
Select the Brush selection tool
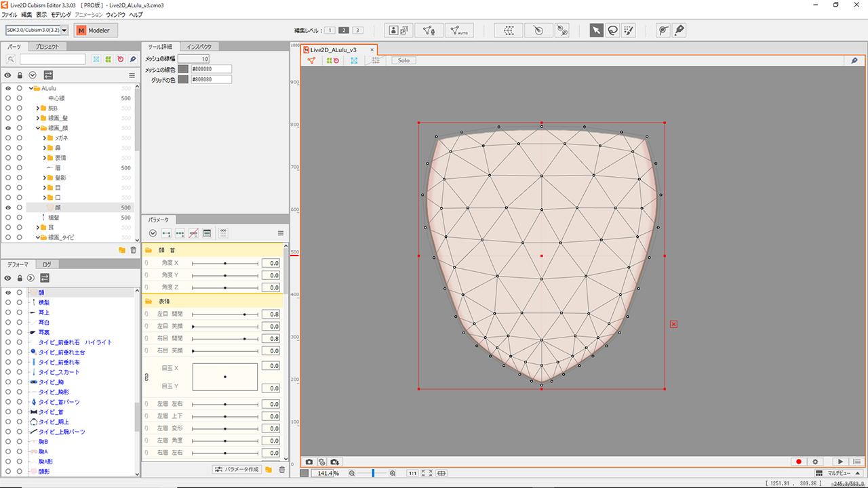pyautogui.click(x=629, y=30)
